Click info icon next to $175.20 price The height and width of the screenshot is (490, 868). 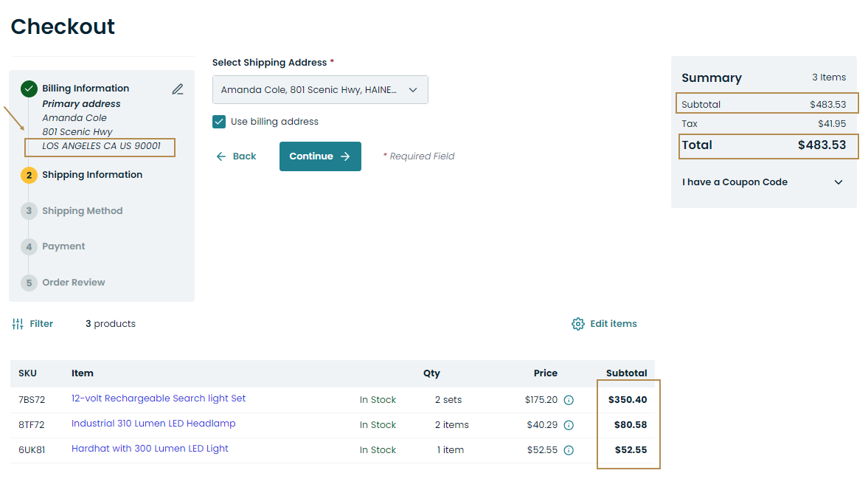pos(569,400)
